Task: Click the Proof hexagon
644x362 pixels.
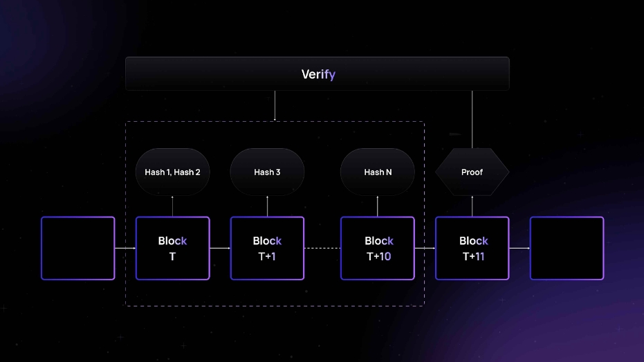Action: point(472,172)
